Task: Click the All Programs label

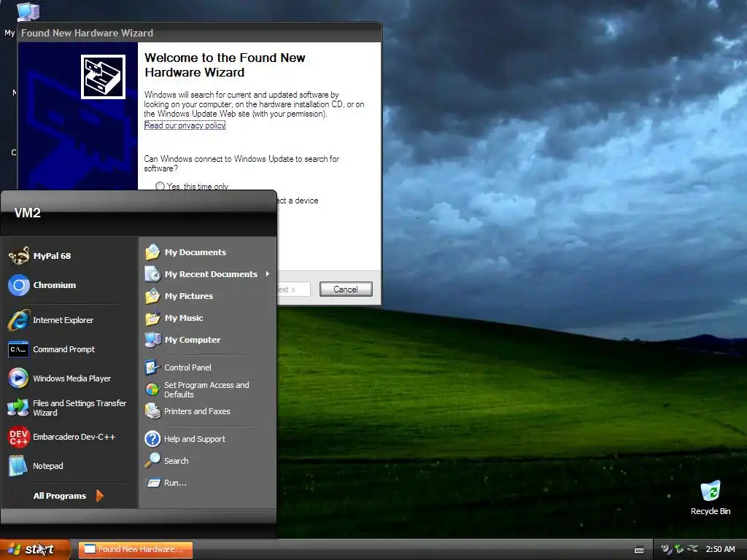Action: 60,496
